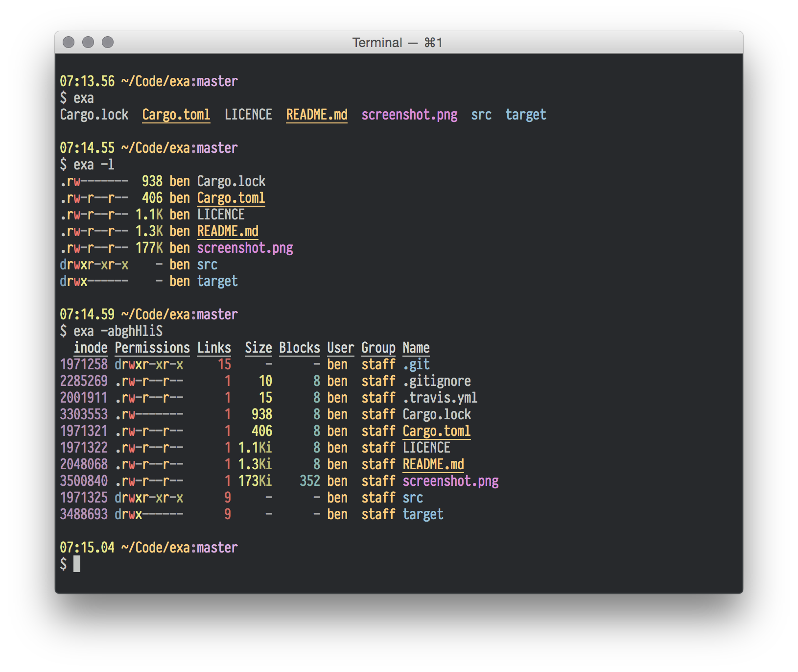Click the inode number 3500840

click(84, 481)
